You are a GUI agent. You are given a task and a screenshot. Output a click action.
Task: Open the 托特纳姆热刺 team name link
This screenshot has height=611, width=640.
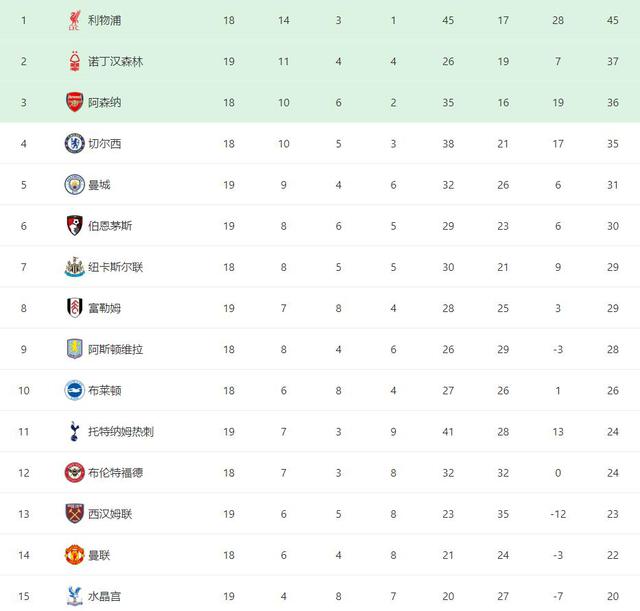coord(121,431)
